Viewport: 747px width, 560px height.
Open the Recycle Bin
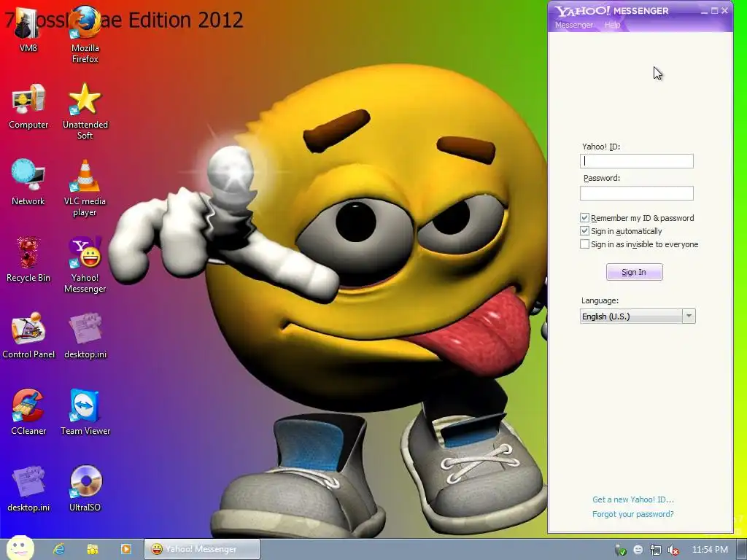pyautogui.click(x=28, y=259)
